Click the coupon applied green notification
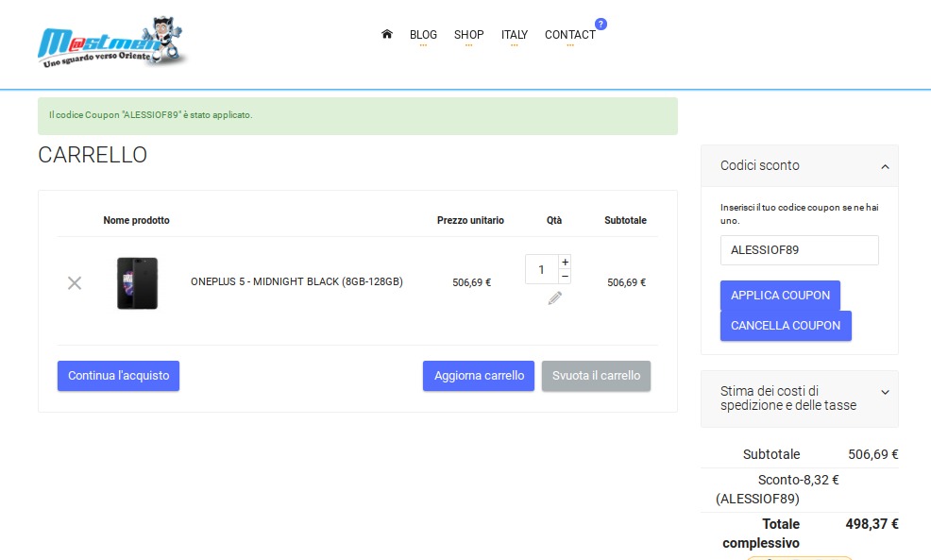The width and height of the screenshot is (931, 560). (x=358, y=116)
